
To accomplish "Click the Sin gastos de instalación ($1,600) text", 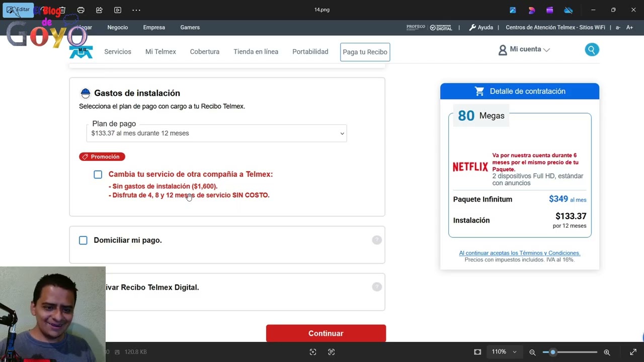I will (163, 187).
